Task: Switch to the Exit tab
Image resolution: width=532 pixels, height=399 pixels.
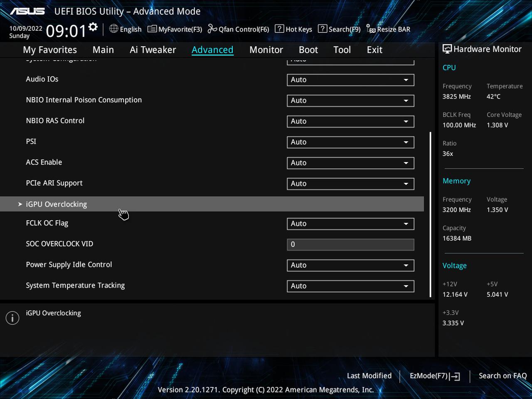Action: [x=374, y=50]
